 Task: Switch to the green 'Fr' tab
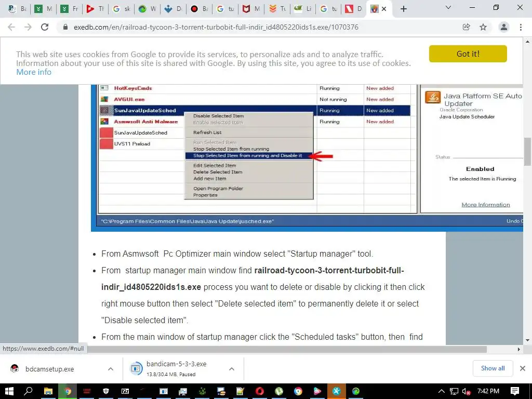pyautogui.click(x=69, y=9)
